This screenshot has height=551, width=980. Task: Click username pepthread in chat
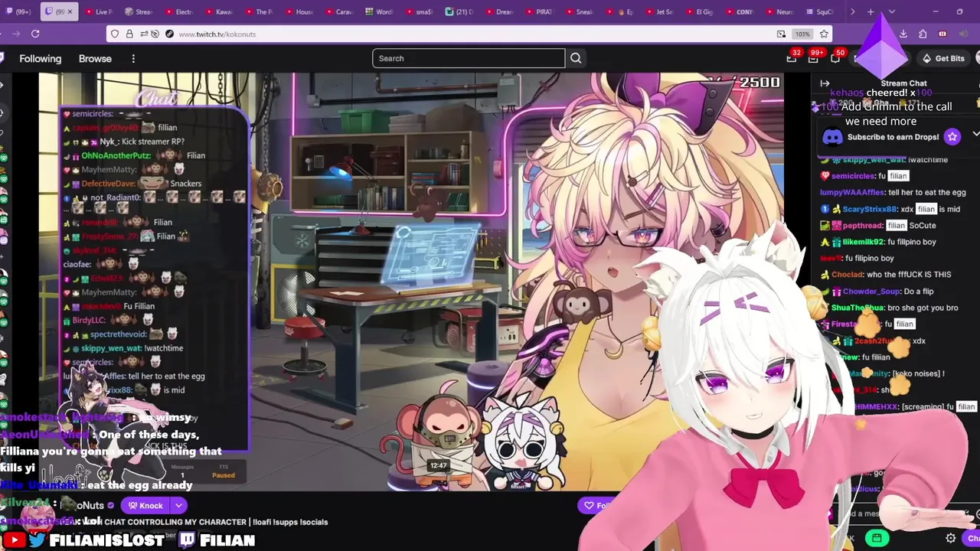(x=863, y=226)
